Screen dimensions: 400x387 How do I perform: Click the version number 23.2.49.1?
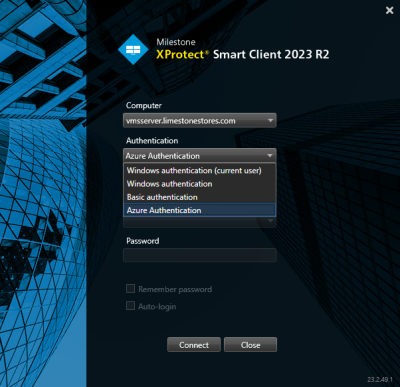pyautogui.click(x=380, y=380)
